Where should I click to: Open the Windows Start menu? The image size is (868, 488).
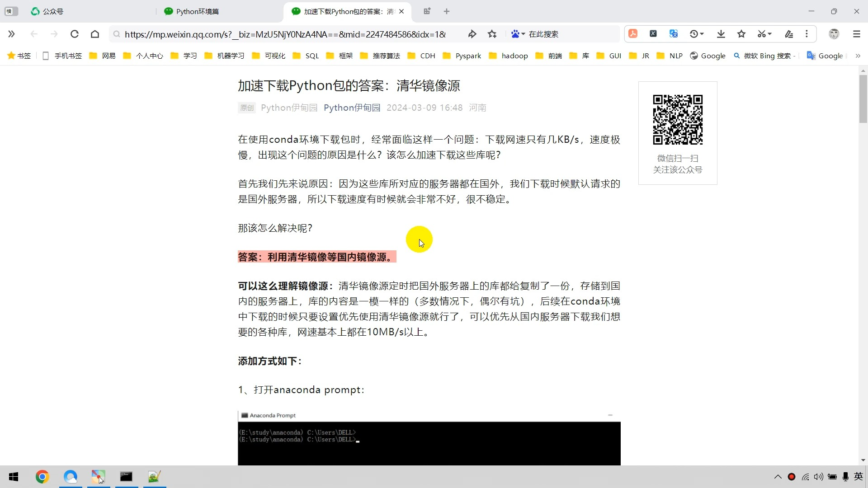(x=14, y=477)
